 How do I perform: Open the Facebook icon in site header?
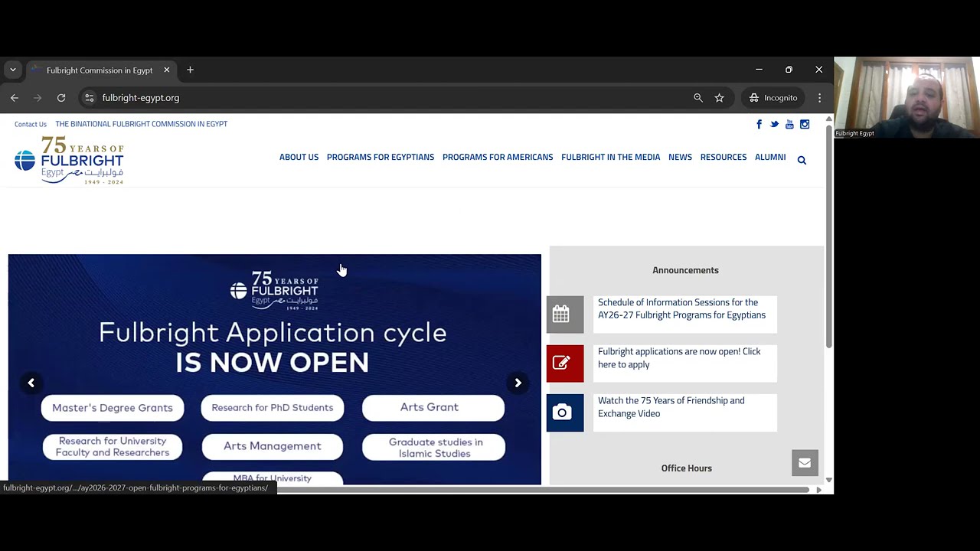point(759,124)
